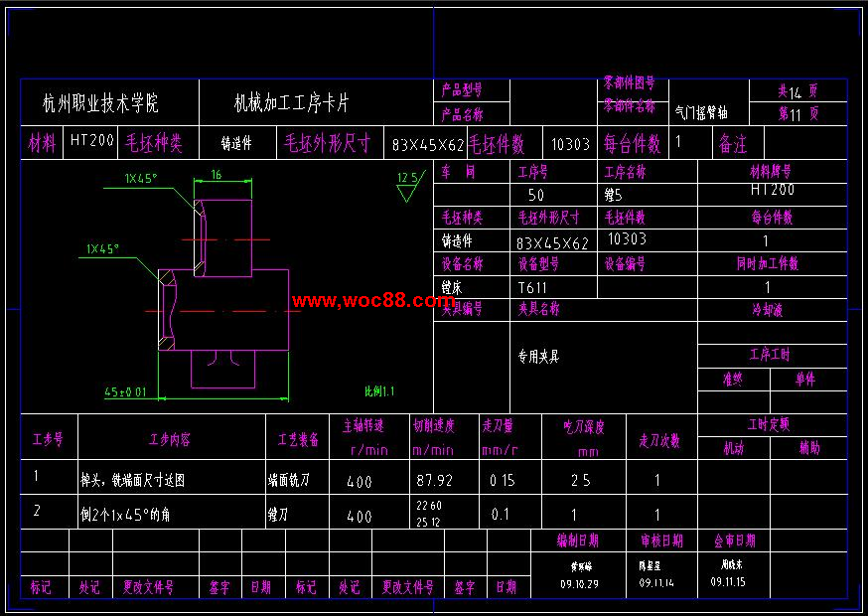
Task: Select the 吃刀深度 mm header
Action: point(584,439)
